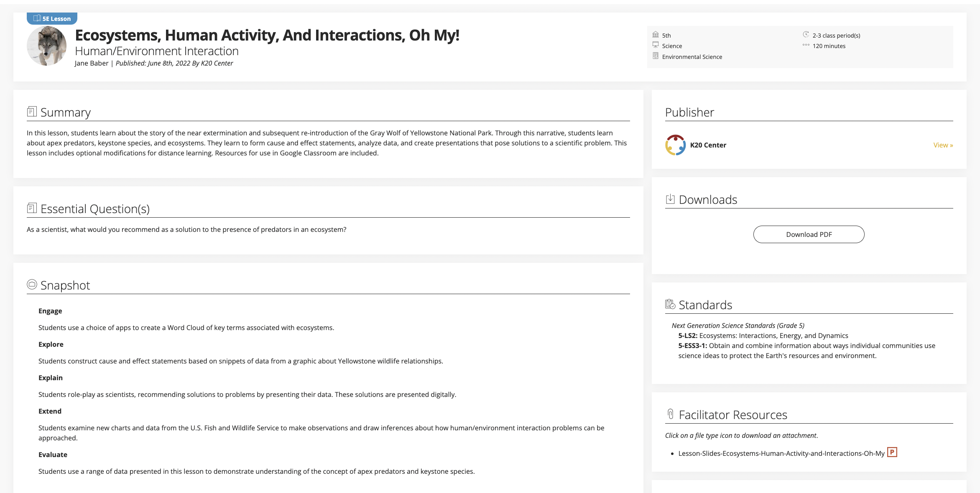The height and width of the screenshot is (493, 980).
Task: Click the clock icon near 2-3 class periods
Action: point(806,35)
